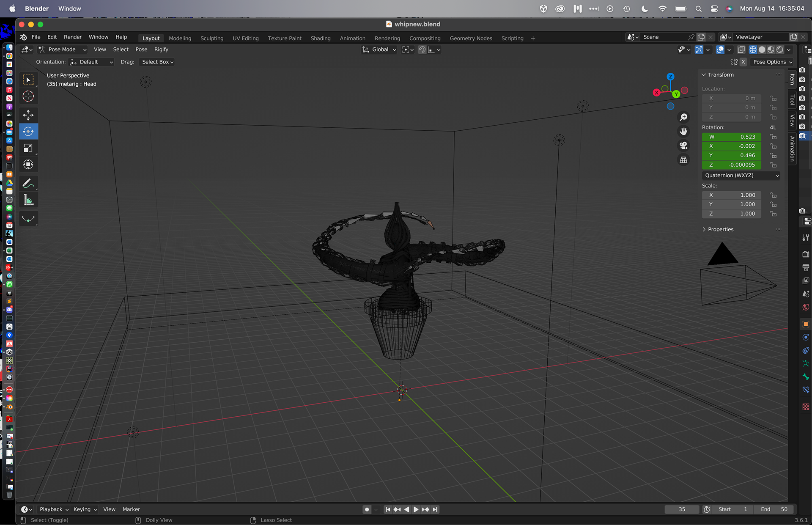This screenshot has height=525, width=812.
Task: Open macOS Spotlight search
Action: tap(699, 8)
